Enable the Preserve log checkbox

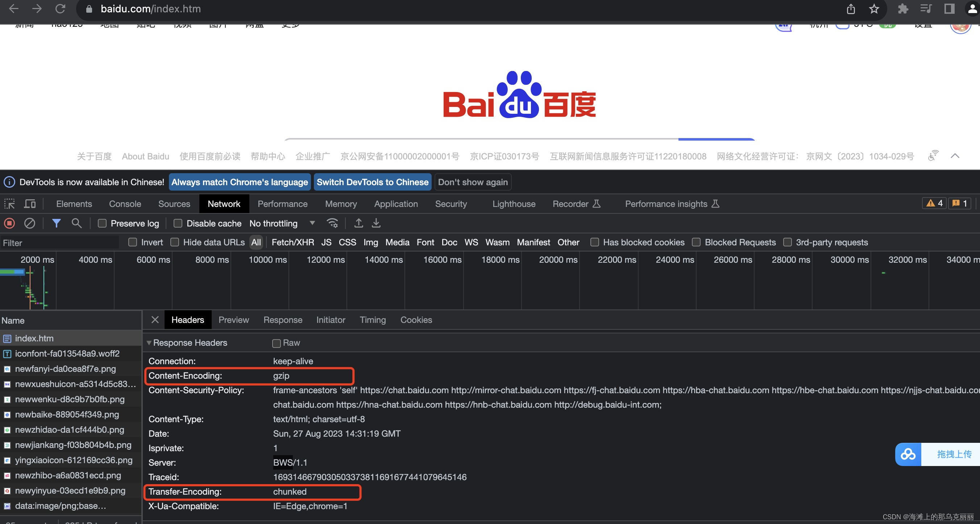click(102, 224)
